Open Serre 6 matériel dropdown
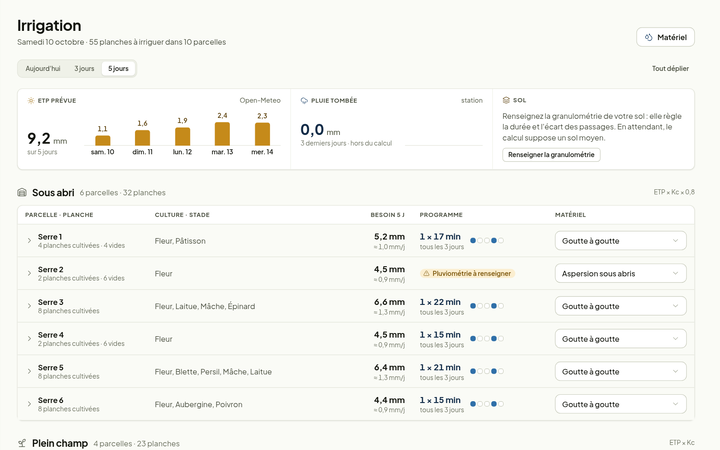720x450 pixels. pyautogui.click(x=620, y=404)
